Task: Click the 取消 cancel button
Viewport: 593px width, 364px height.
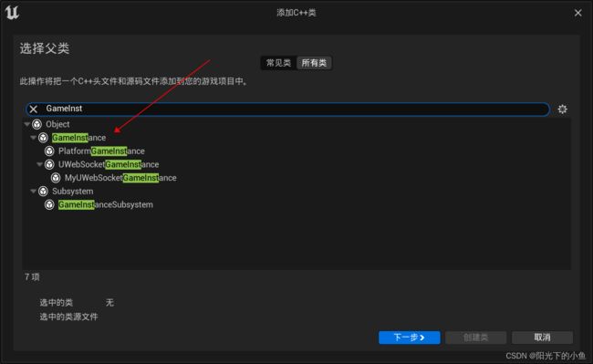Action: [x=542, y=338]
